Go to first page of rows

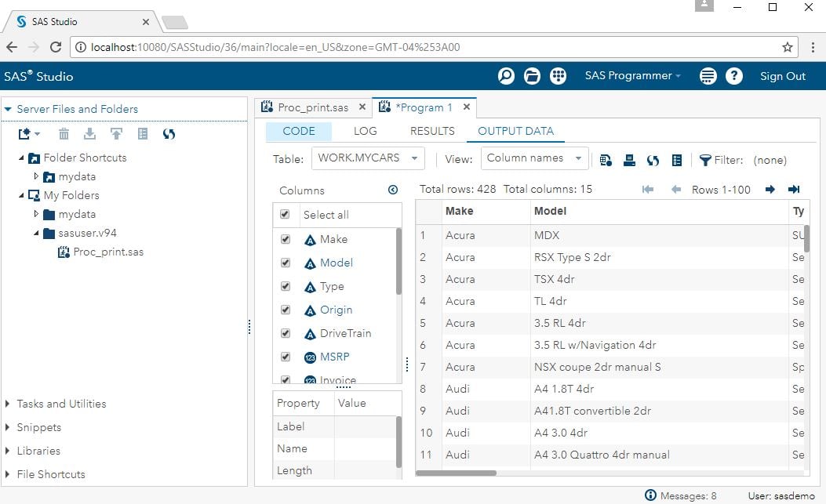pyautogui.click(x=648, y=189)
